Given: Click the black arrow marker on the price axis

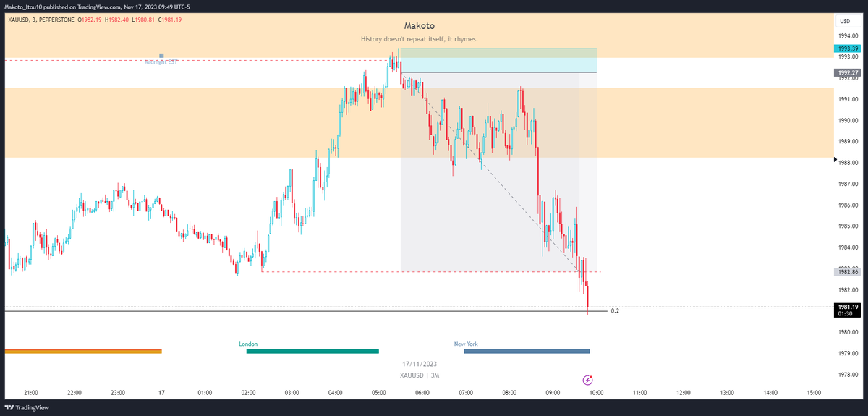Looking at the screenshot, I should pos(835,158).
